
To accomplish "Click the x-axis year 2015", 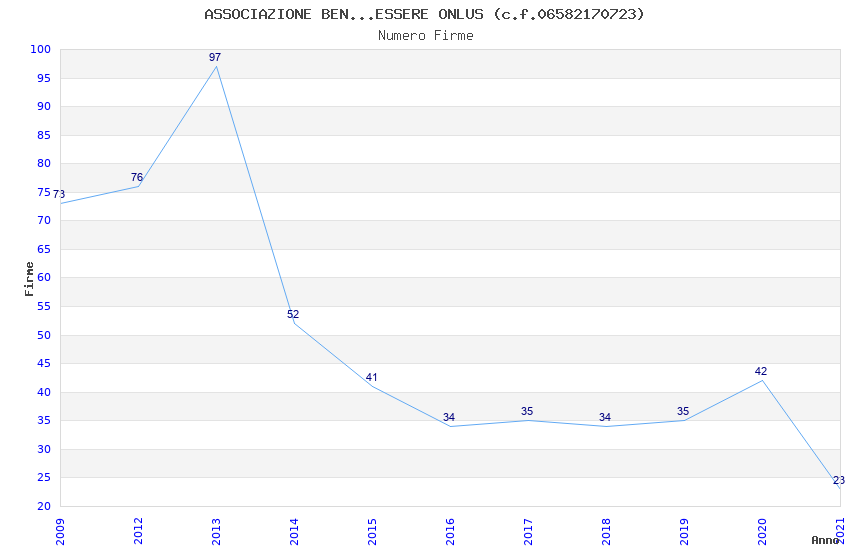I will [372, 532].
